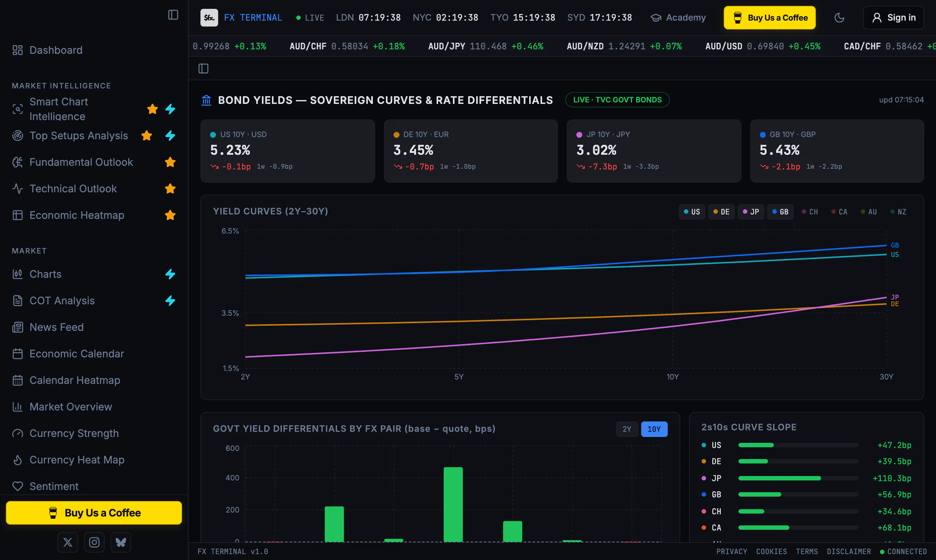Toggle GB curve in yield chart legend

(x=780, y=212)
